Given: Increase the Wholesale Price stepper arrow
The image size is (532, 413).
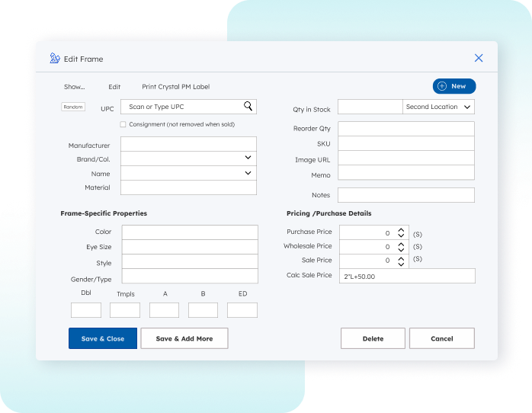Looking at the screenshot, I should pyautogui.click(x=400, y=244).
